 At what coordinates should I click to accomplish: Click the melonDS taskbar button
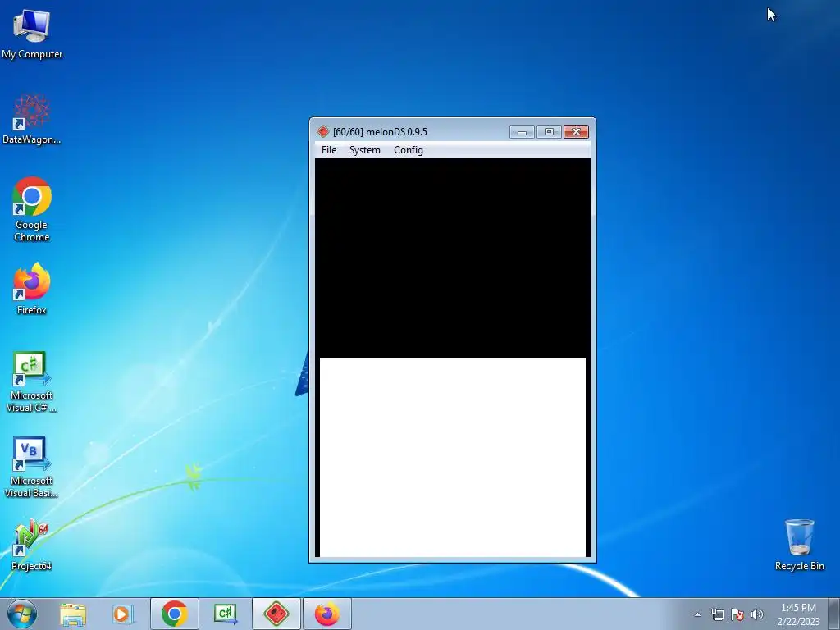pyautogui.click(x=276, y=614)
